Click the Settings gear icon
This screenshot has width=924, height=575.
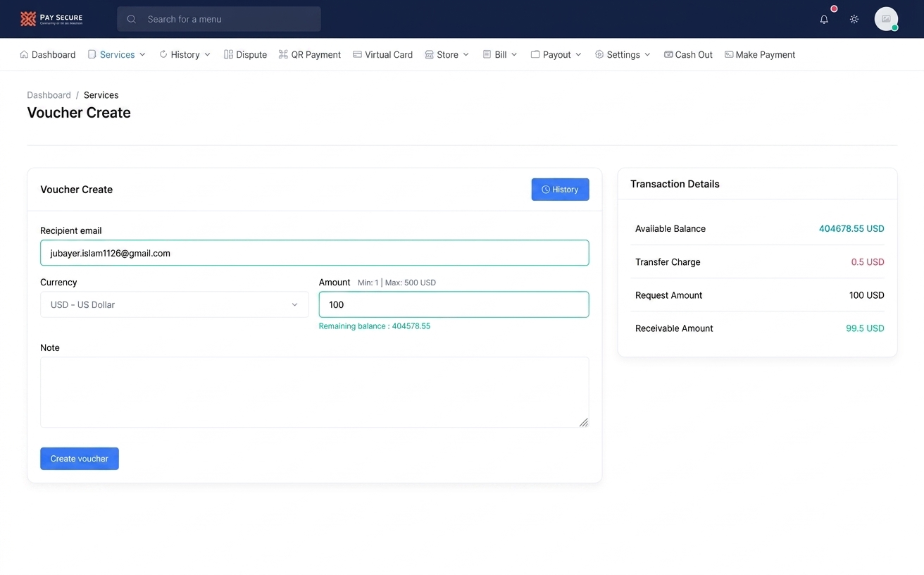pos(599,54)
